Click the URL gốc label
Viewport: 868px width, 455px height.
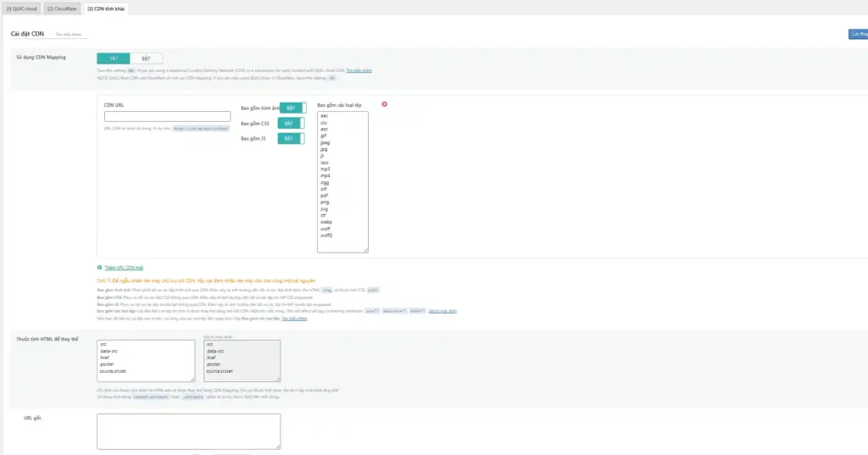33,419
